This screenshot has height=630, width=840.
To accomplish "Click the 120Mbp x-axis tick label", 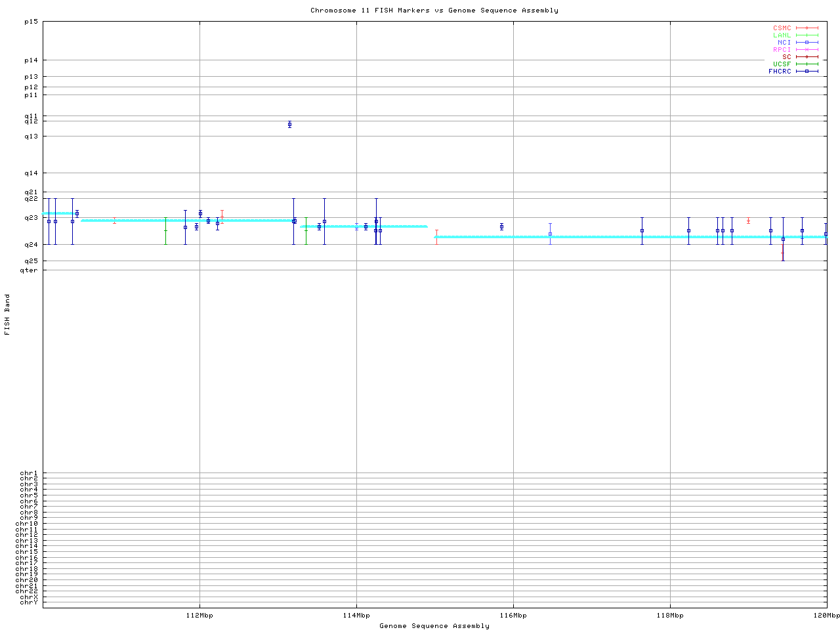I will click(x=826, y=616).
